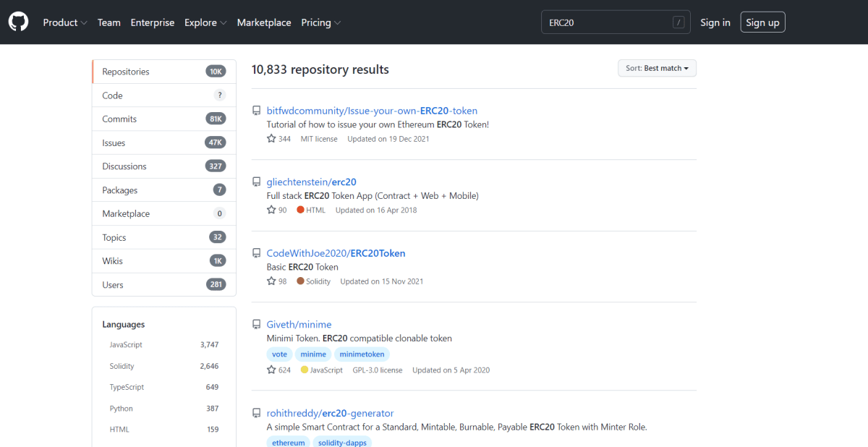Click the solidity-dapps topic tag
The height and width of the screenshot is (447, 868).
click(x=342, y=442)
